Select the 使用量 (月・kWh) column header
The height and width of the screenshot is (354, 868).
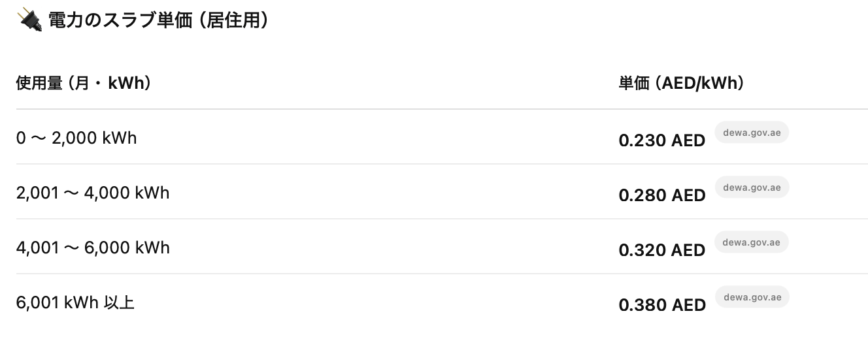pos(84,83)
